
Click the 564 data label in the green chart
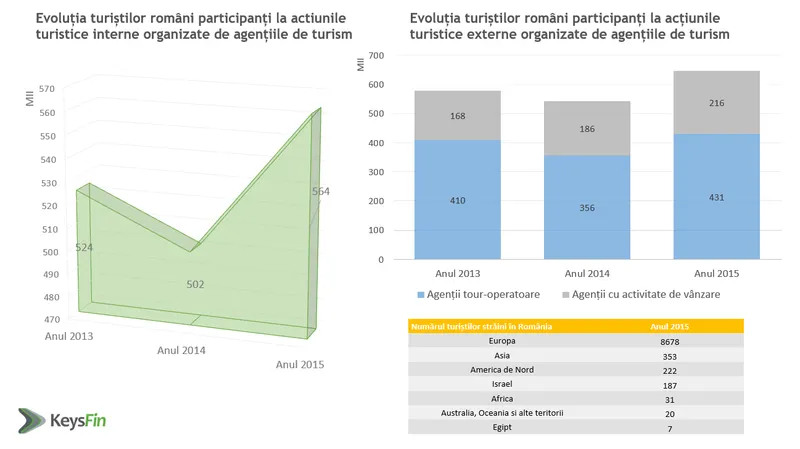321,191
